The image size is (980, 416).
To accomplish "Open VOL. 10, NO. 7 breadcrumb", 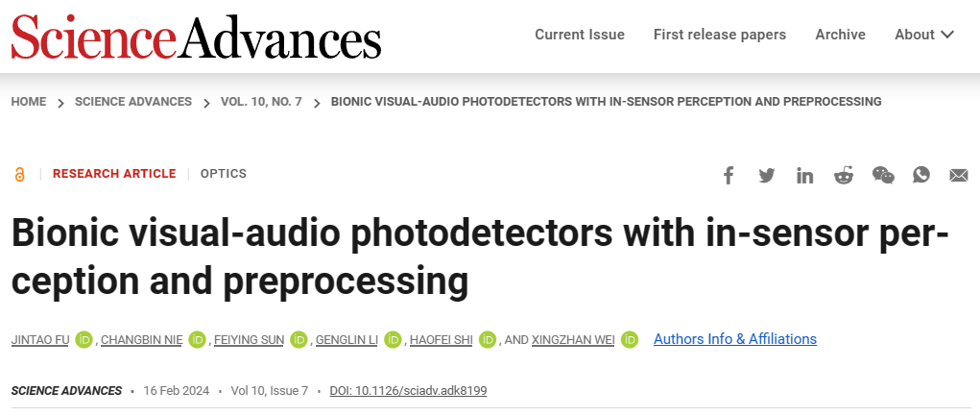I will (261, 102).
